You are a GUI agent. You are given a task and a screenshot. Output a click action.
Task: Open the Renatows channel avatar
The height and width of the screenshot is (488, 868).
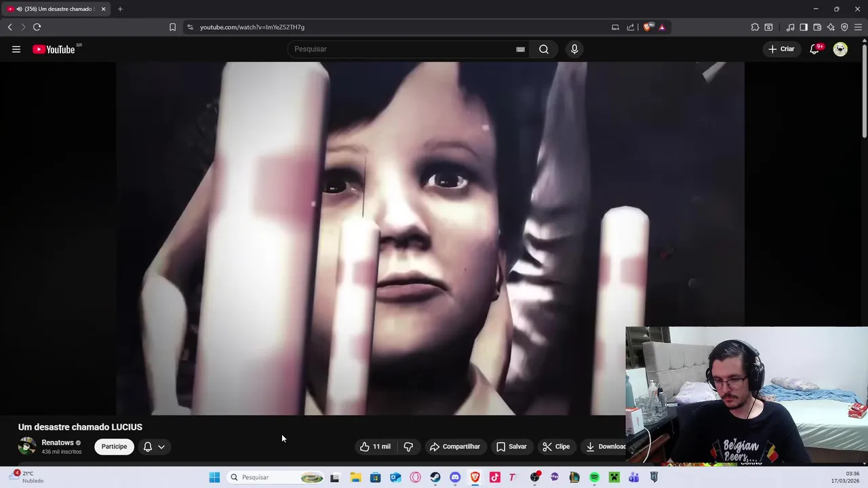coord(27,446)
